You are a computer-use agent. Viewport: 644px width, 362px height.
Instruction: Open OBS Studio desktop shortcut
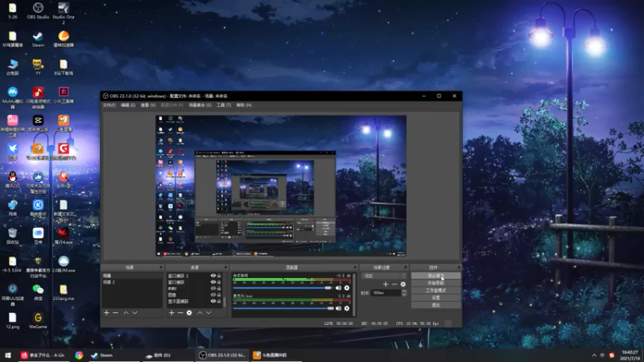tap(38, 10)
